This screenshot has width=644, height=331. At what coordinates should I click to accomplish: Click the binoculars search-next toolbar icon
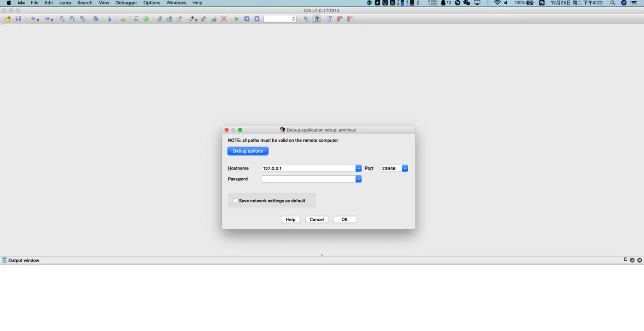click(96, 19)
